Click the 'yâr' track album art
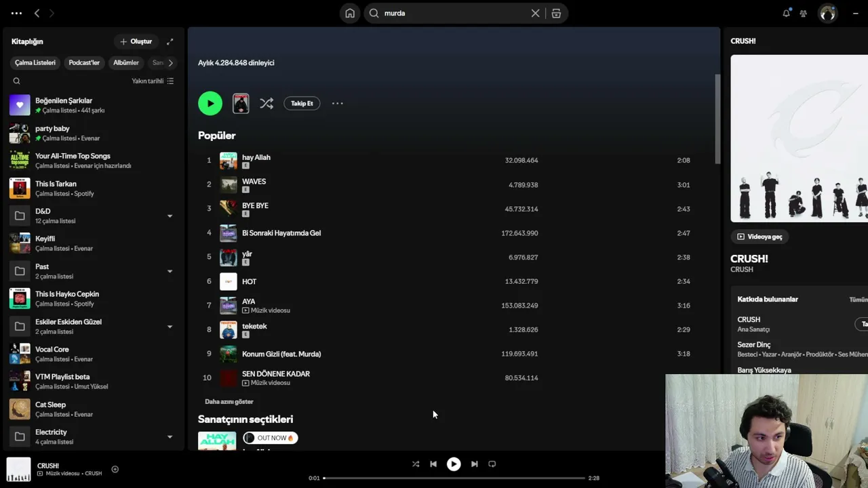Image resolution: width=868 pixels, height=488 pixels. pyautogui.click(x=229, y=257)
